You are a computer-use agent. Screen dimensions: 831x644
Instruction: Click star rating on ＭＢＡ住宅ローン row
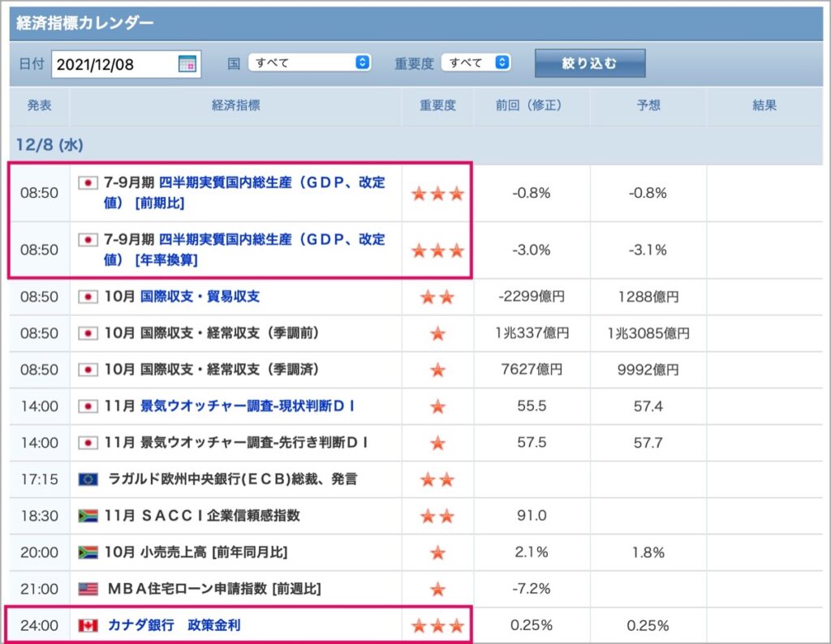pos(437,589)
